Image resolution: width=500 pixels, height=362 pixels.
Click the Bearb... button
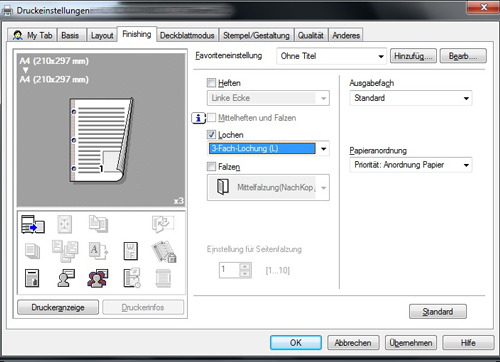click(463, 56)
